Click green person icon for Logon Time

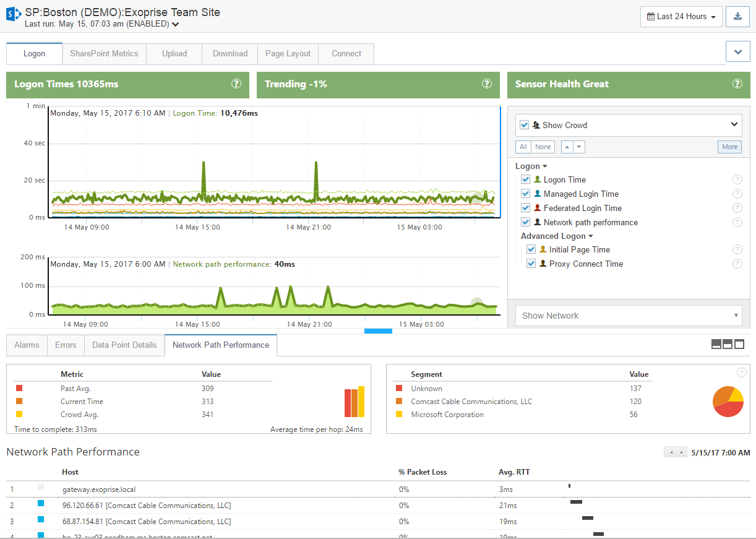coord(538,179)
